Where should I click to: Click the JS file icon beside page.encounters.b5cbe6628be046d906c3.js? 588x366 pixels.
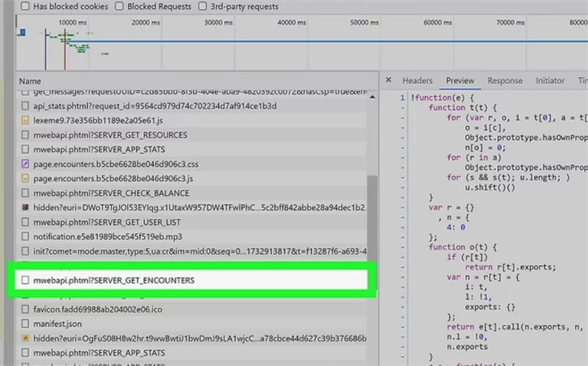[x=26, y=179]
